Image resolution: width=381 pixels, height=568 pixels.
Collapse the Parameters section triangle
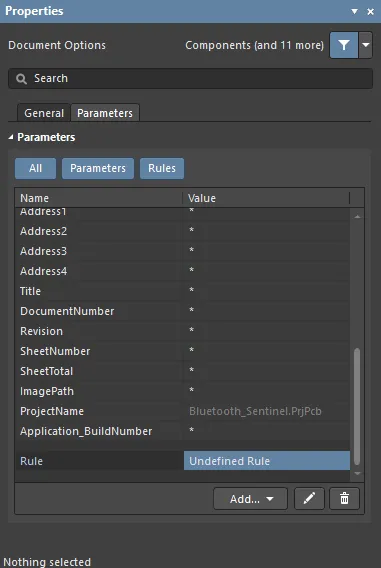[x=11, y=137]
